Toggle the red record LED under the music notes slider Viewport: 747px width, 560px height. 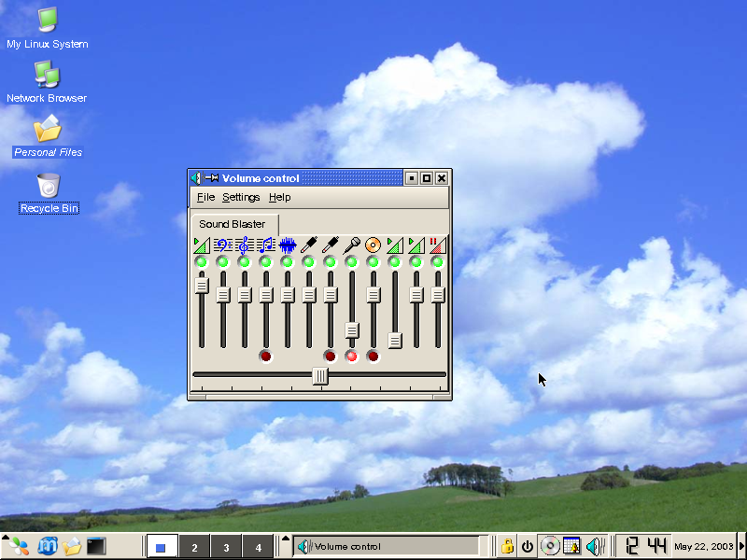coord(266,357)
